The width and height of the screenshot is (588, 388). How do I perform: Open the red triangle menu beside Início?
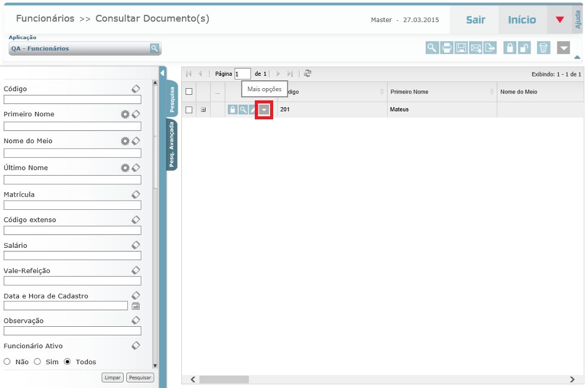tap(559, 20)
